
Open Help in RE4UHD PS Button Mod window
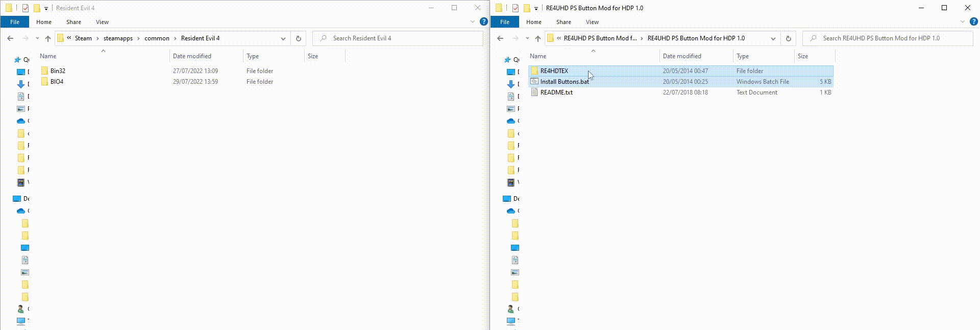973,21
